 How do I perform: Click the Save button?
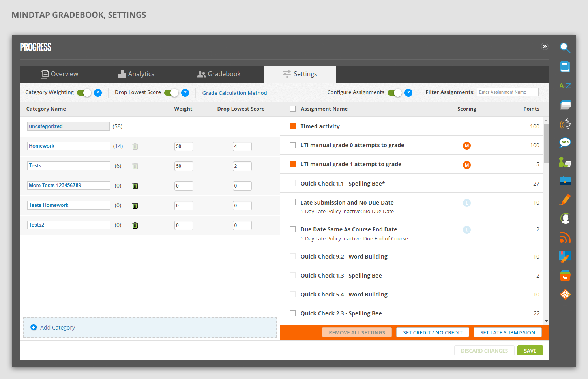pos(530,351)
